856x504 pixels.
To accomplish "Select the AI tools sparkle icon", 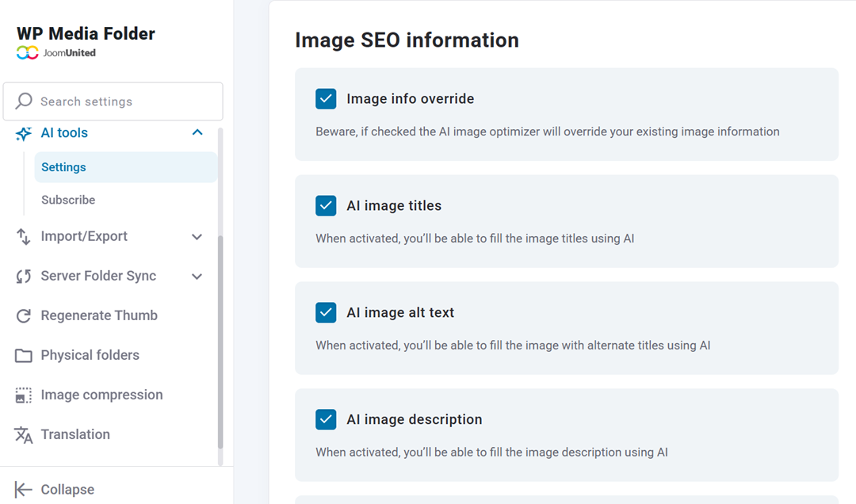I will 24,132.
